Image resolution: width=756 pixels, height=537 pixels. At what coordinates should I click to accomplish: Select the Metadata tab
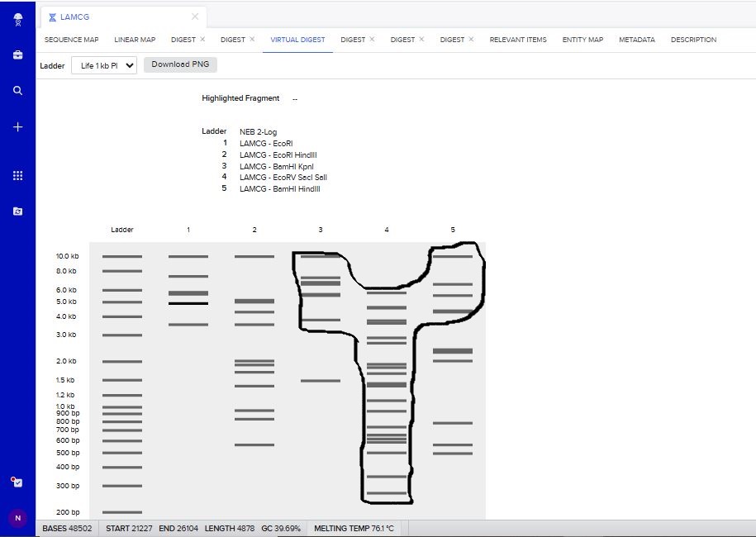pyautogui.click(x=636, y=40)
